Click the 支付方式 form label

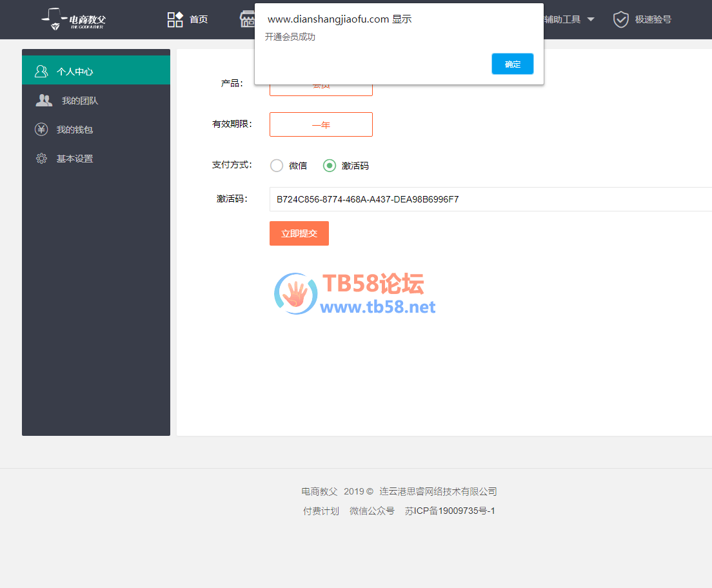pyautogui.click(x=232, y=165)
